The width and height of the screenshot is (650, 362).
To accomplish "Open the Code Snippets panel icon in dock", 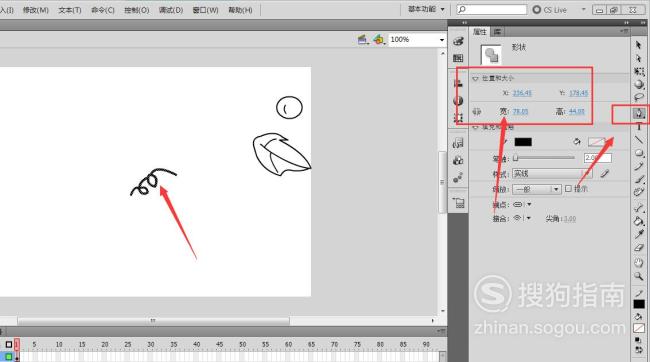I will [458, 143].
